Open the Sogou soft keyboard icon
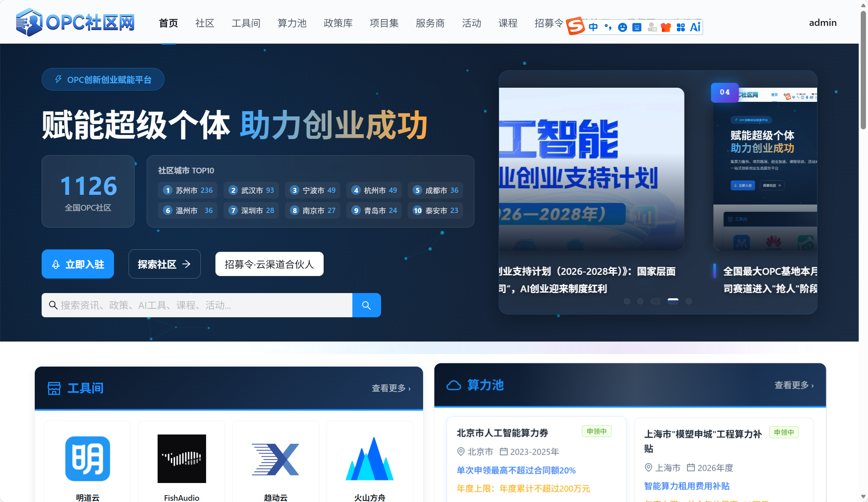The height and width of the screenshot is (502, 868). point(637,27)
